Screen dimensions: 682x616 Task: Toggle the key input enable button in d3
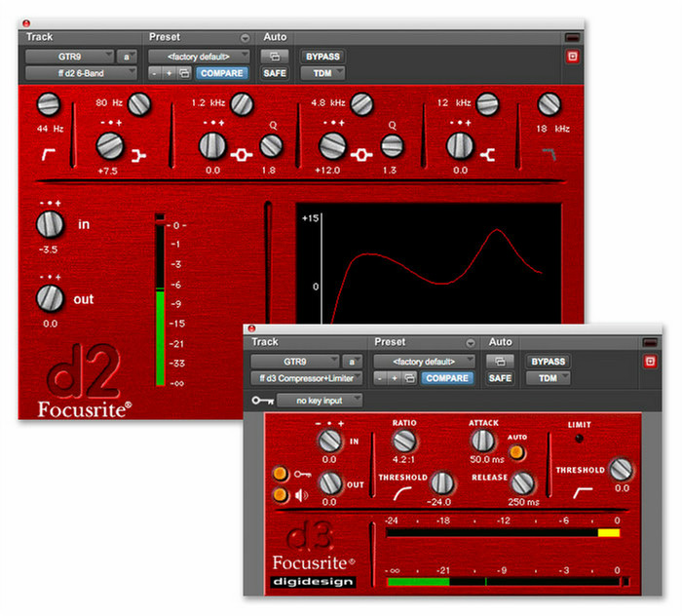coord(279,475)
